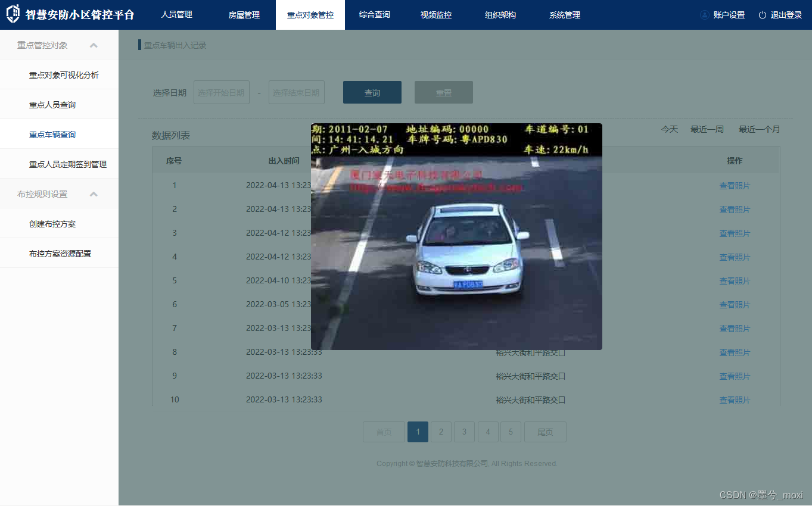The image size is (812, 506).
Task: Open the 人员管理 menu
Action: (176, 15)
